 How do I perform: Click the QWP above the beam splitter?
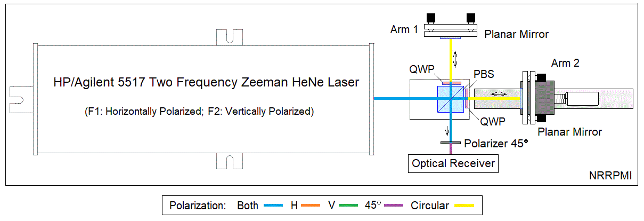(451, 83)
